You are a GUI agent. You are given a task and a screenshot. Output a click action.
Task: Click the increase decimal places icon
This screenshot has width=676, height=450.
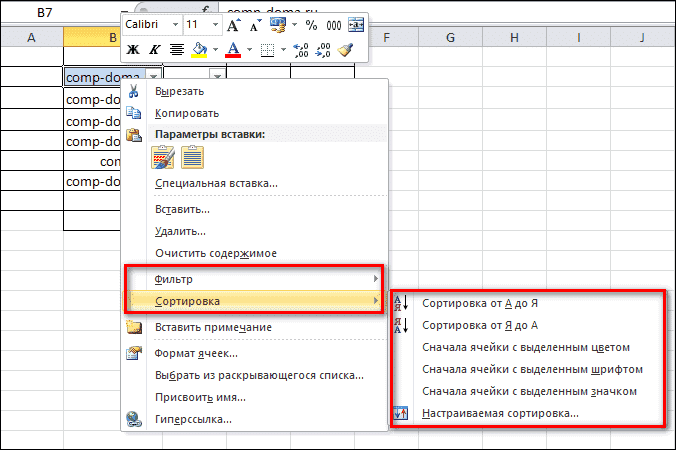coord(300,49)
